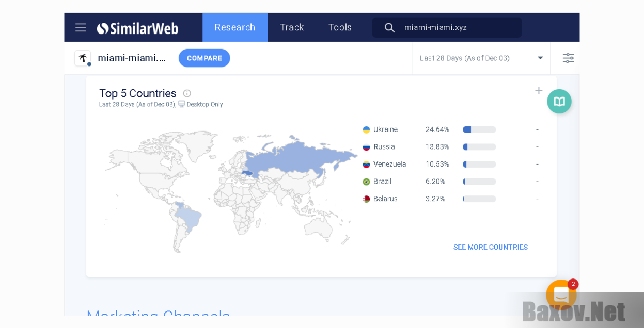Open the green book guide button
Image resolution: width=644 pixels, height=328 pixels.
tap(559, 101)
